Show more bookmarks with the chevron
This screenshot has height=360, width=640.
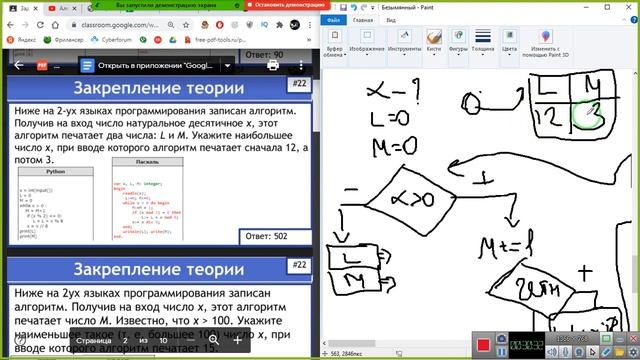click(x=309, y=40)
